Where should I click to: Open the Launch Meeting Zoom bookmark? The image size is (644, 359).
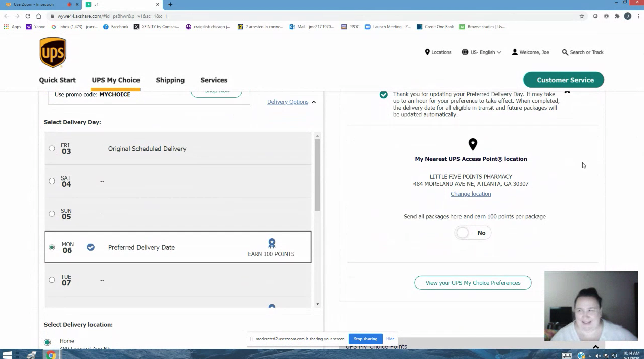pyautogui.click(x=388, y=27)
